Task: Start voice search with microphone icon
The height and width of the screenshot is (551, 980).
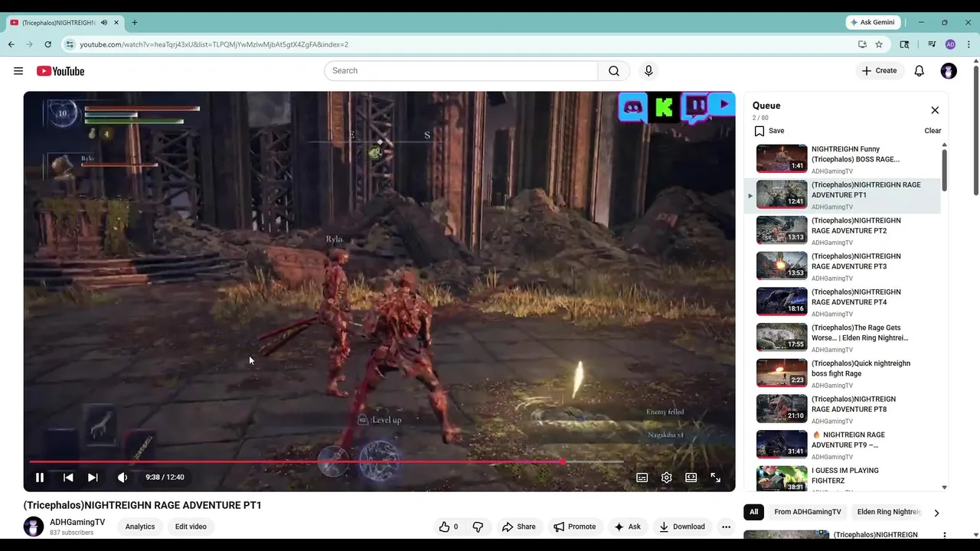Action: (648, 70)
